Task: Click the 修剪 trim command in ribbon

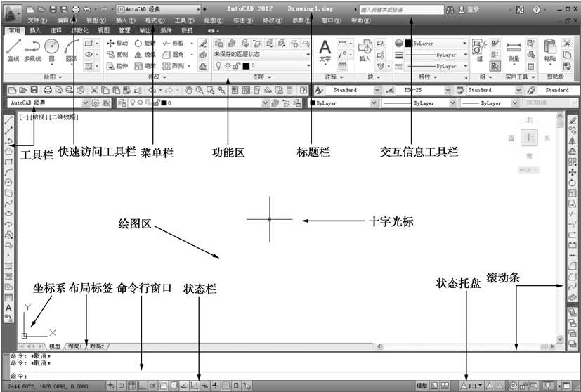Action: (174, 44)
